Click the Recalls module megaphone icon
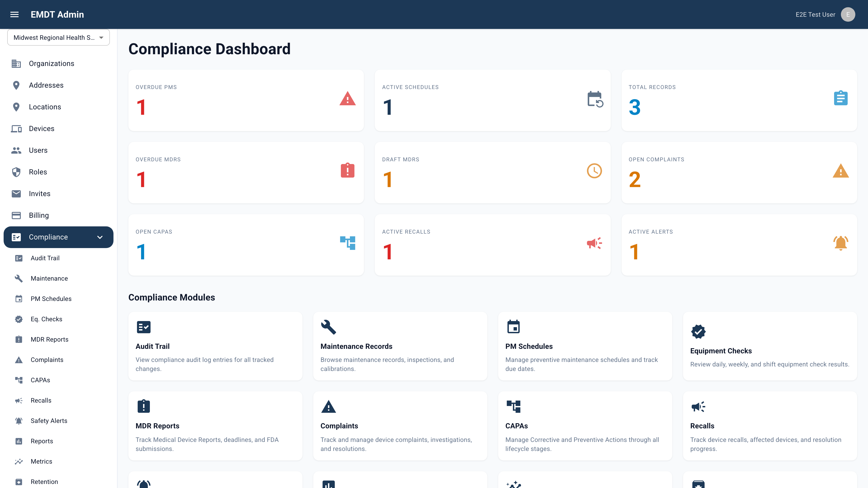 (x=698, y=406)
